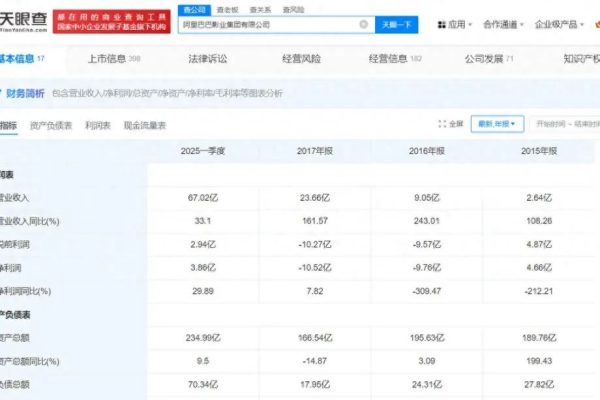Open the 合作通道 dropdown menu
600x400 pixels.
[x=503, y=25]
